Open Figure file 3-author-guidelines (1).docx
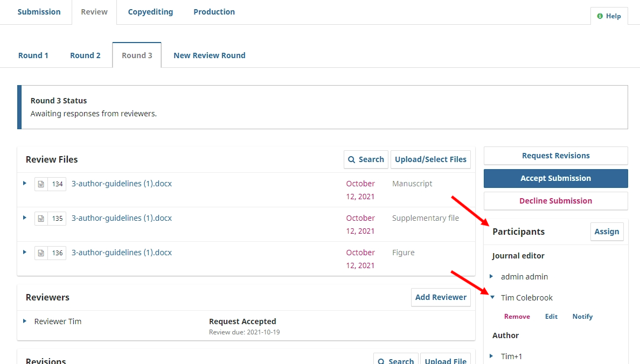Screen dimensions: 640x364 pyautogui.click(x=122, y=253)
